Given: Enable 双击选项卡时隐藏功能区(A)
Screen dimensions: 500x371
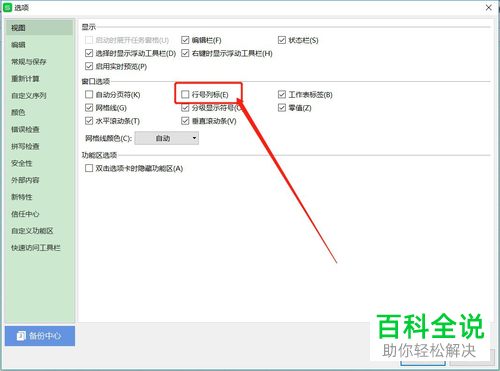Looking at the screenshot, I should (89, 168).
